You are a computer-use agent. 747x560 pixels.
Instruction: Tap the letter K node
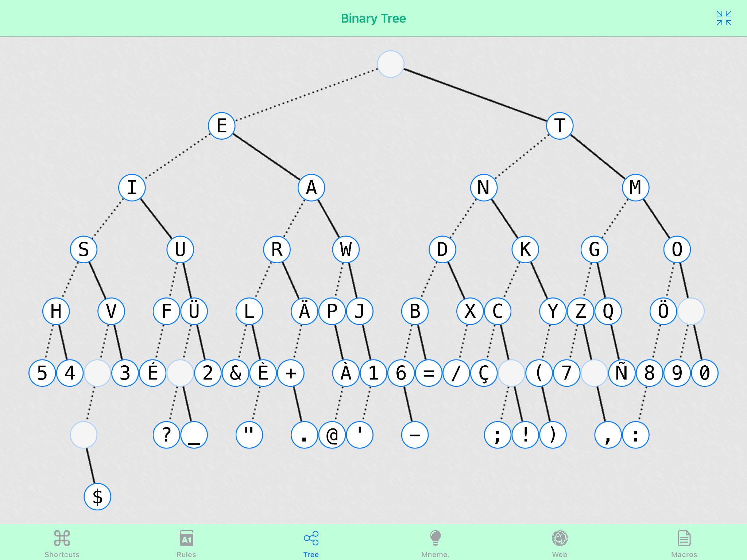[x=525, y=249]
